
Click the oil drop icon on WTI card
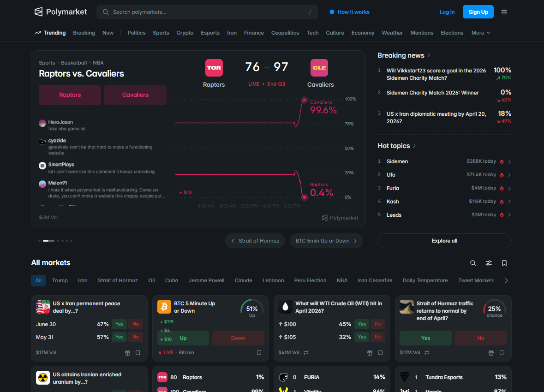[x=286, y=307]
